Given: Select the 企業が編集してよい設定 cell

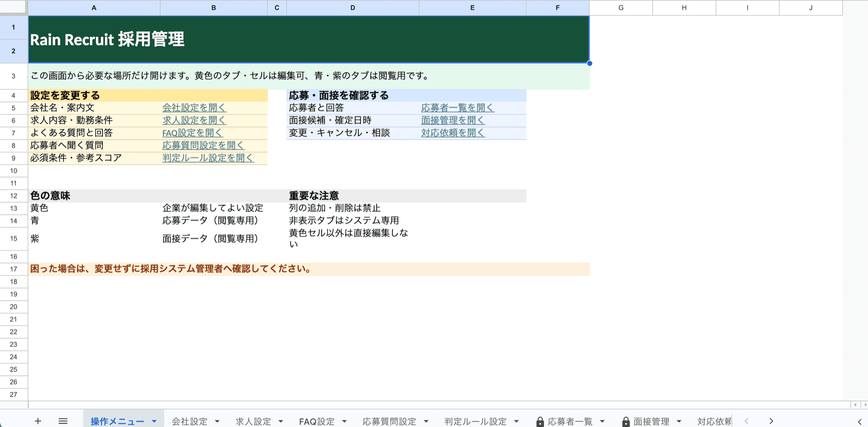Looking at the screenshot, I should point(214,208).
